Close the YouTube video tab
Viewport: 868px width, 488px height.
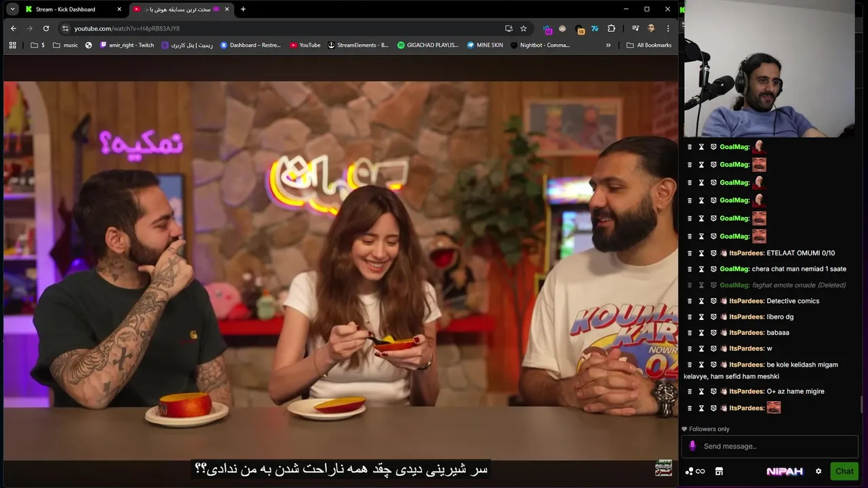(x=226, y=9)
